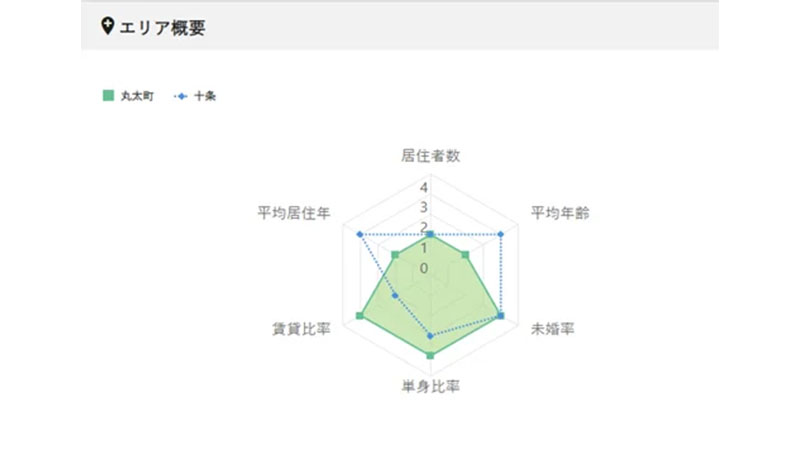This screenshot has width=800, height=450.
Task: Click the map pin icon beside エリア概要
Action: coord(107,26)
